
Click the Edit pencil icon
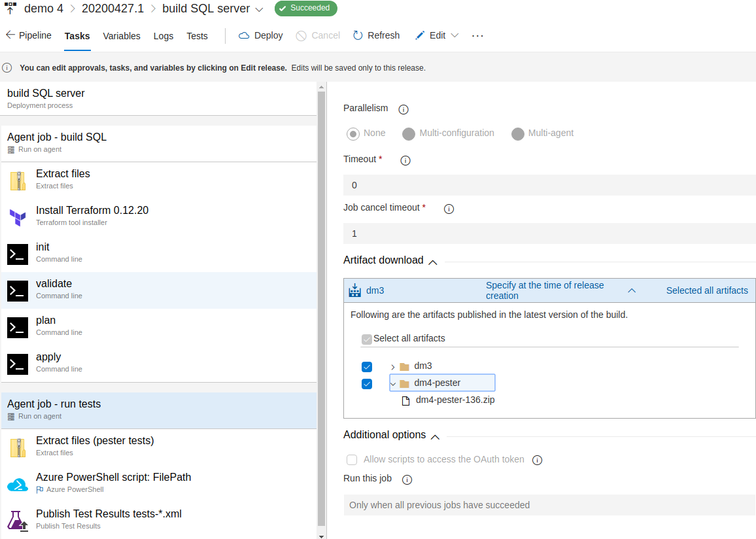click(419, 36)
